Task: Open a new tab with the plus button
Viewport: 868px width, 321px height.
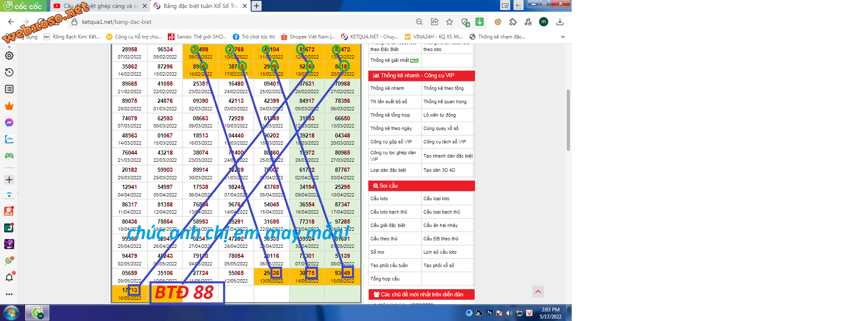Action: [x=256, y=6]
